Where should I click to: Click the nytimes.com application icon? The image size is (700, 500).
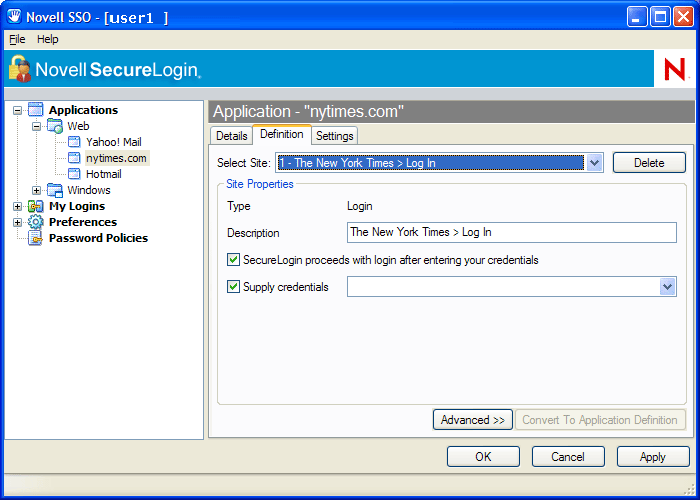click(x=74, y=158)
